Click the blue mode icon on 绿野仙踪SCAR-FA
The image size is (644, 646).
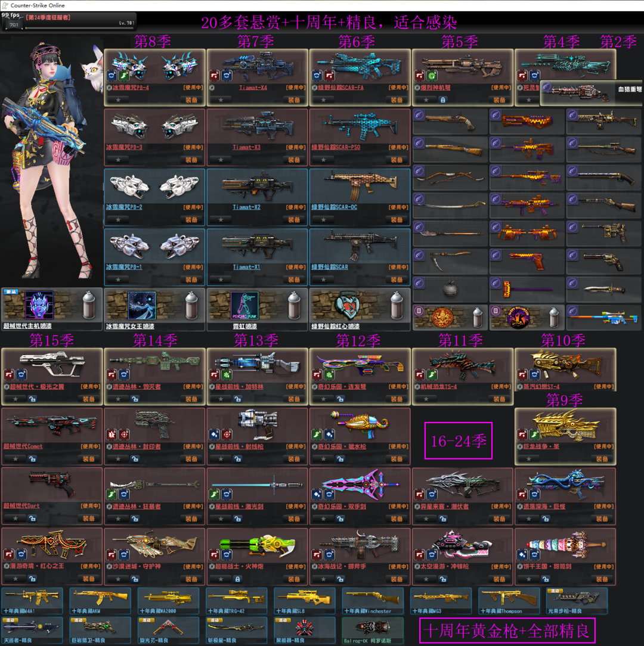point(317,76)
